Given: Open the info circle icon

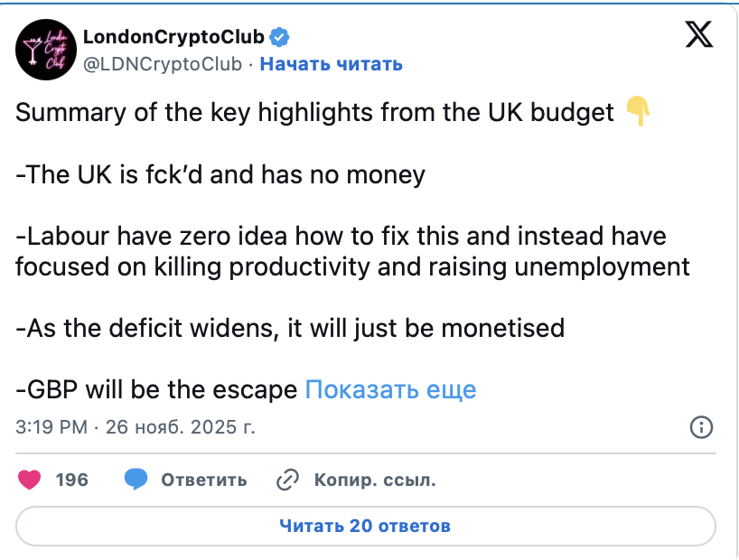Looking at the screenshot, I should (x=702, y=427).
